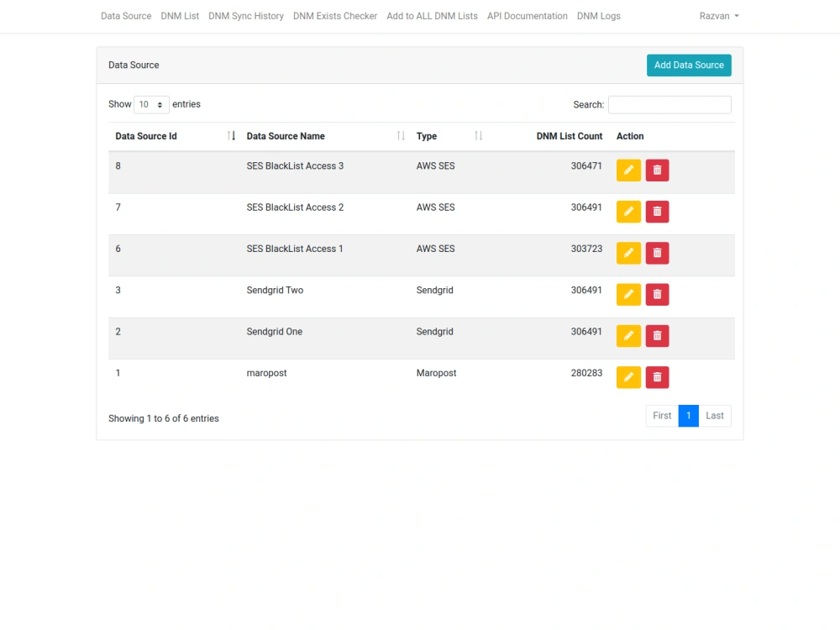This screenshot has width=840, height=630.
Task: Click the Add Data Source button
Action: point(689,65)
